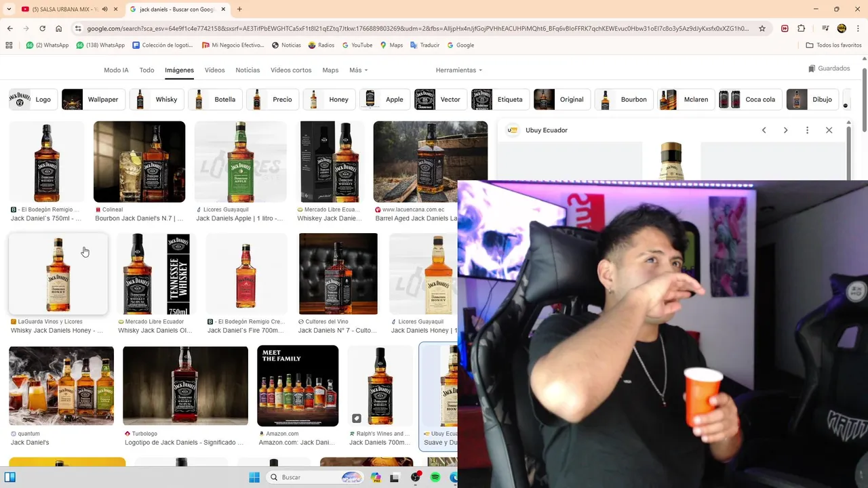868x488 pixels.
Task: Filter images by Vector chip
Action: (x=440, y=99)
